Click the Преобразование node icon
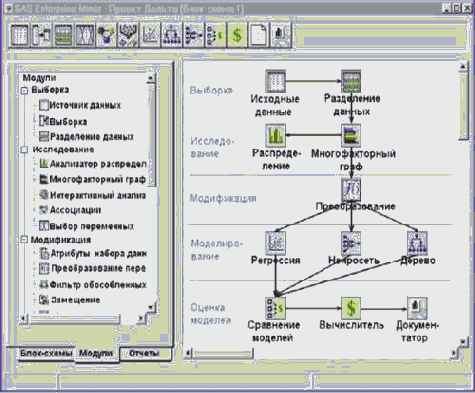Screen dimensions: 475x393 point(351,190)
